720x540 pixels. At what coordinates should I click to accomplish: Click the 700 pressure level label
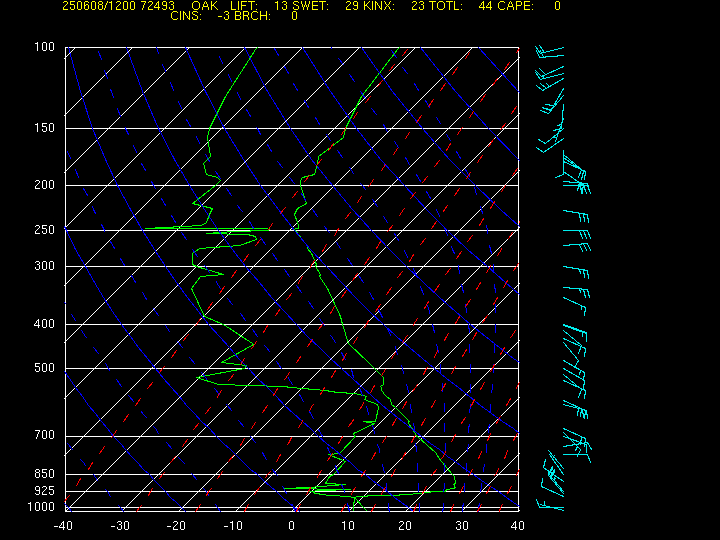(44, 435)
